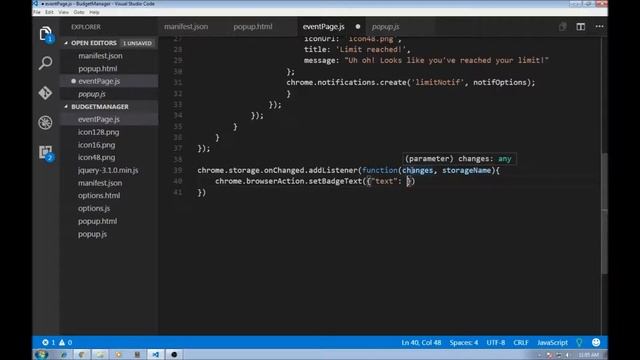Open icon48.png in file tree
Image resolution: width=640 pixels, height=360 pixels.
[96, 158]
